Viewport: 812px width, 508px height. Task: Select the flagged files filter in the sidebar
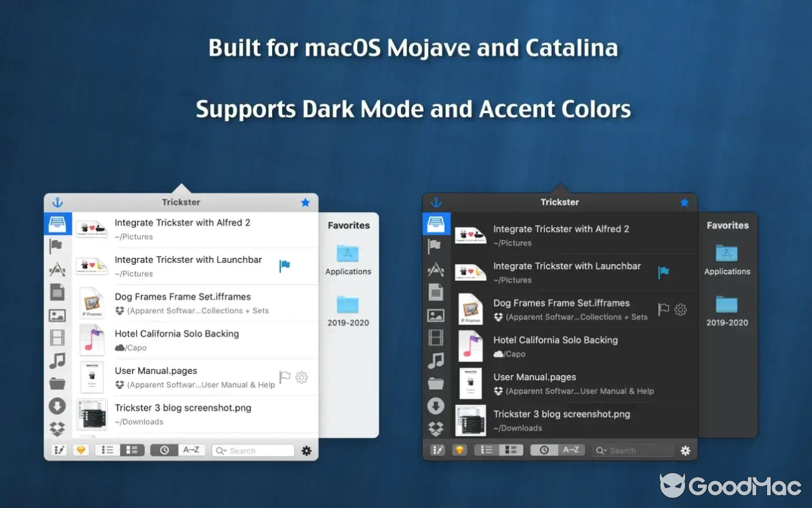pos(58,246)
